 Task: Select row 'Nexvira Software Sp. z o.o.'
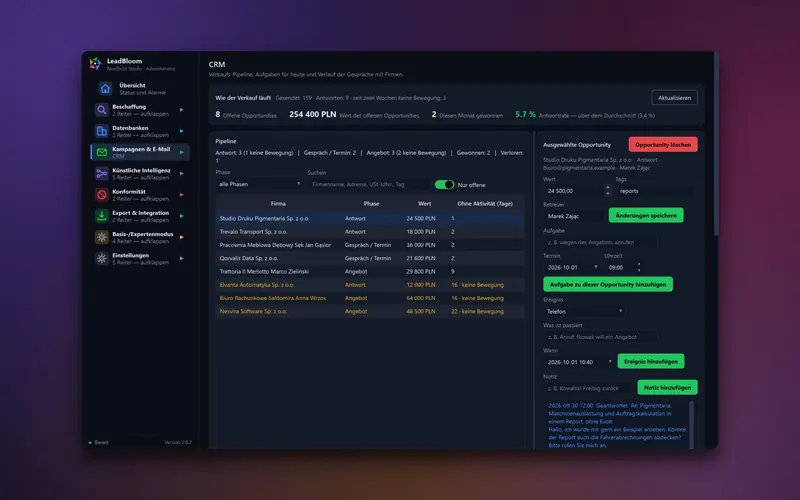point(370,311)
